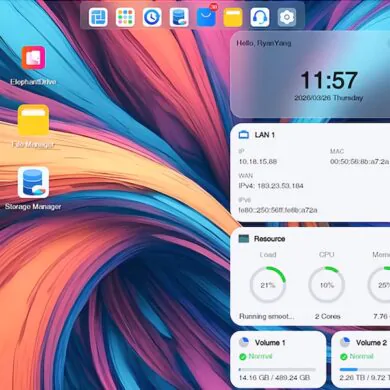Click the red notification badge on App Center

coord(214,7)
